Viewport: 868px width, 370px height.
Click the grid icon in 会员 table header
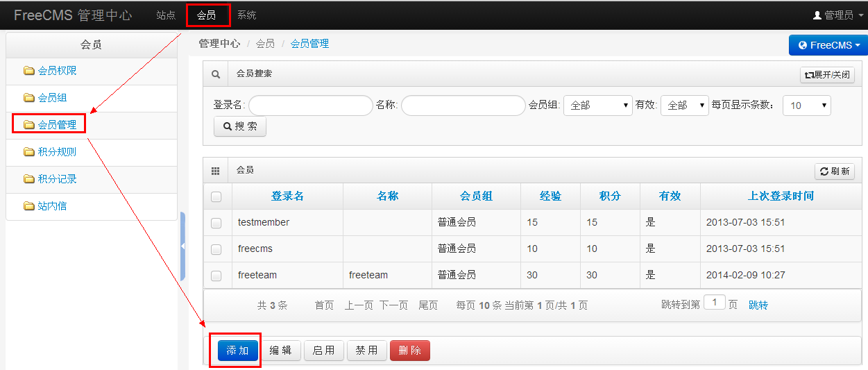(215, 171)
